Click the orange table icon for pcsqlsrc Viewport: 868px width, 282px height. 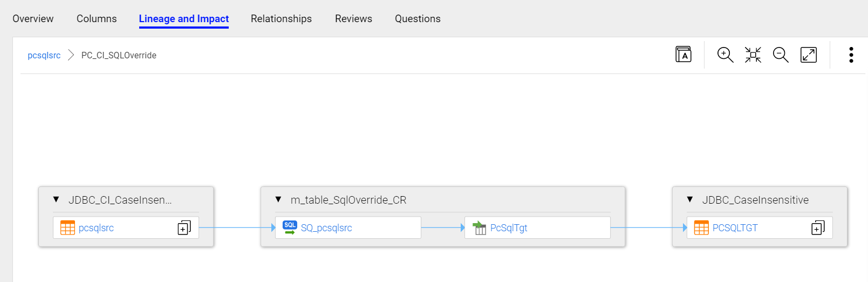[x=67, y=227]
